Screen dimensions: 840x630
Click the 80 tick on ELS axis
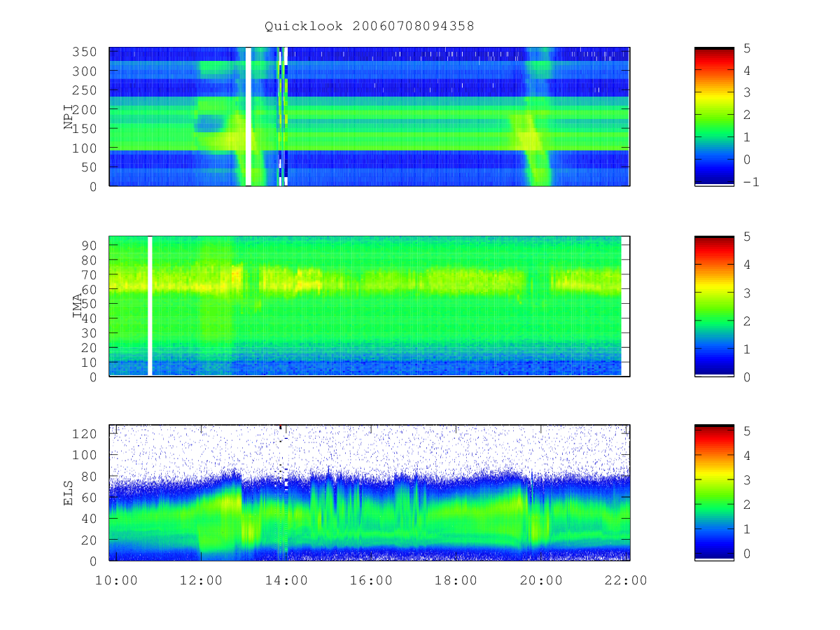click(90, 476)
